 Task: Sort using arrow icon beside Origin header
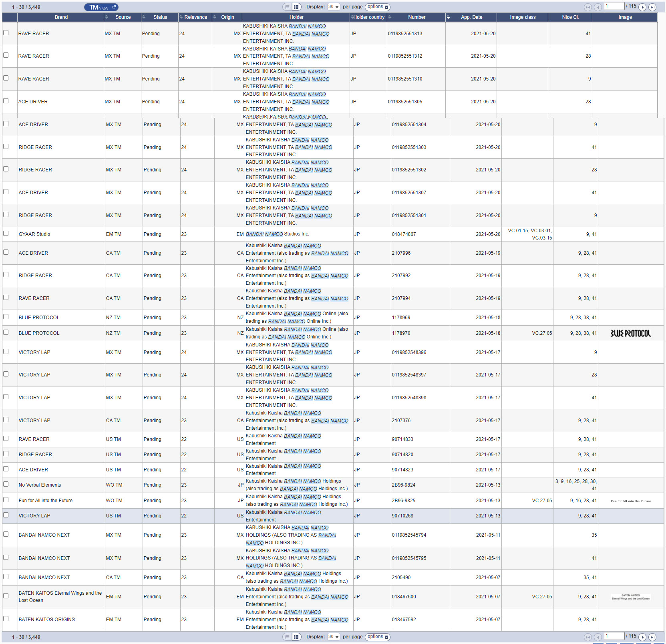pyautogui.click(x=214, y=17)
